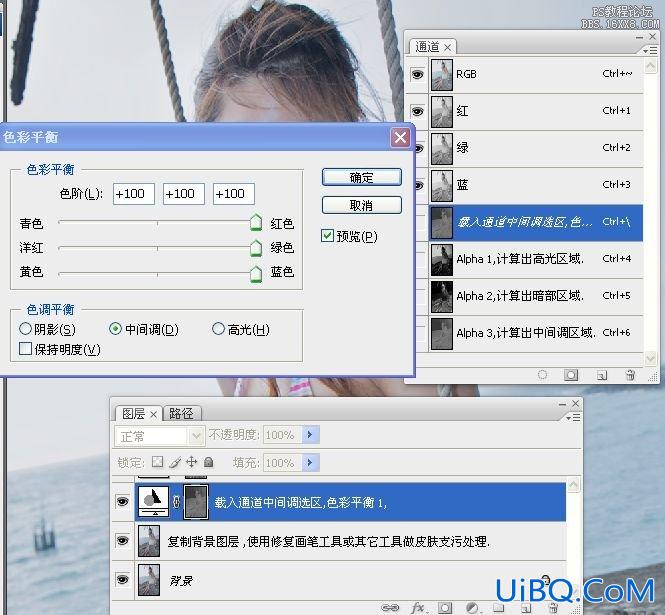Lock transparent pixels icon

coord(157,462)
